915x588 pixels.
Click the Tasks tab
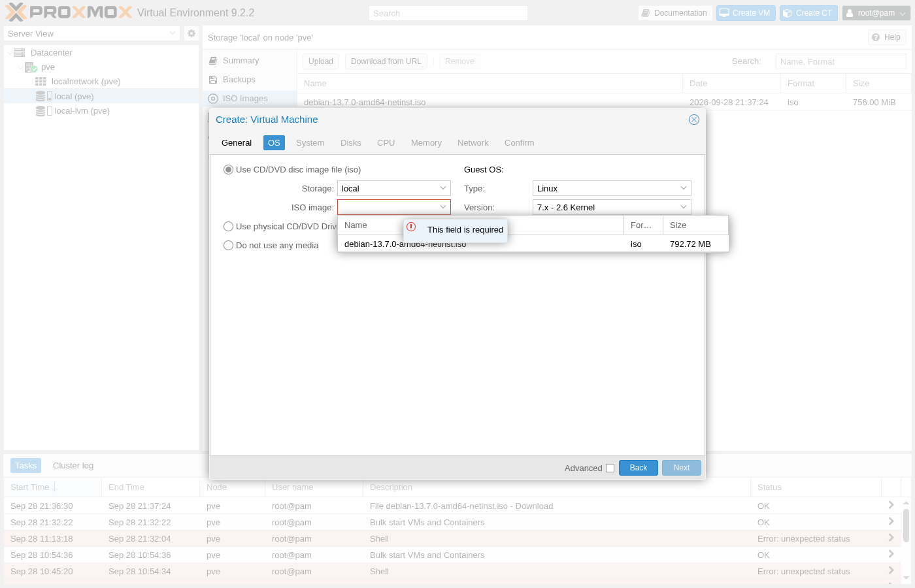tap(25, 466)
